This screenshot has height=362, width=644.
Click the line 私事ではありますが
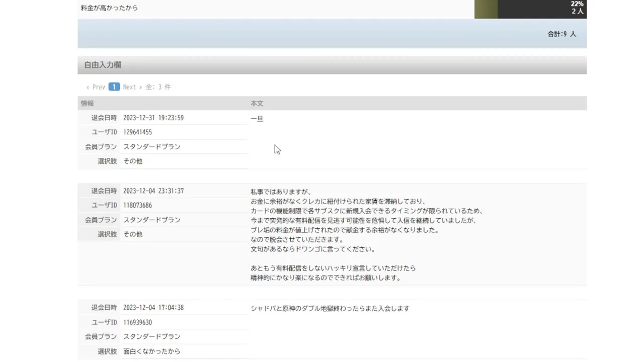pyautogui.click(x=281, y=192)
